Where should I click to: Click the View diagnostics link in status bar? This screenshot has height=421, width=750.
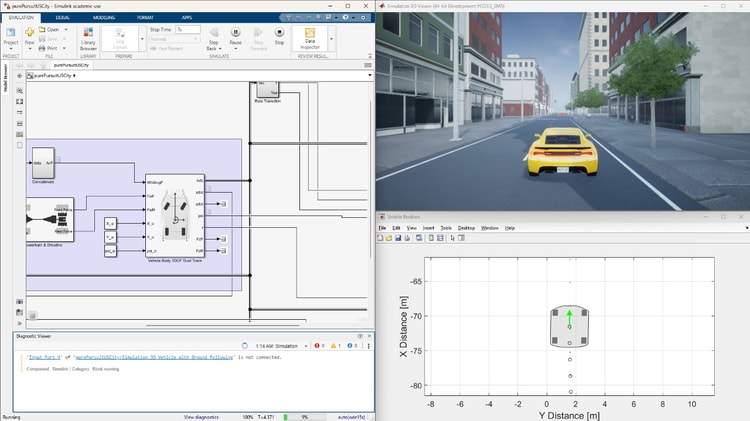tap(203, 417)
